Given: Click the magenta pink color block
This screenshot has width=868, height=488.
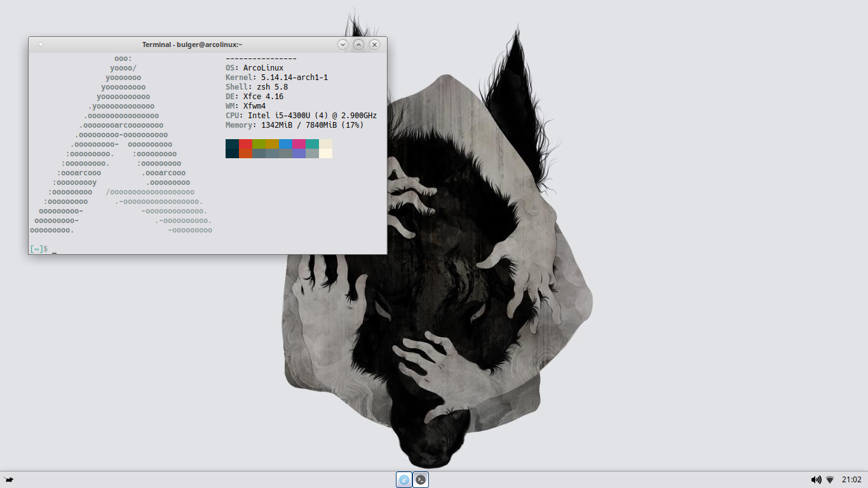Looking at the screenshot, I should [299, 144].
